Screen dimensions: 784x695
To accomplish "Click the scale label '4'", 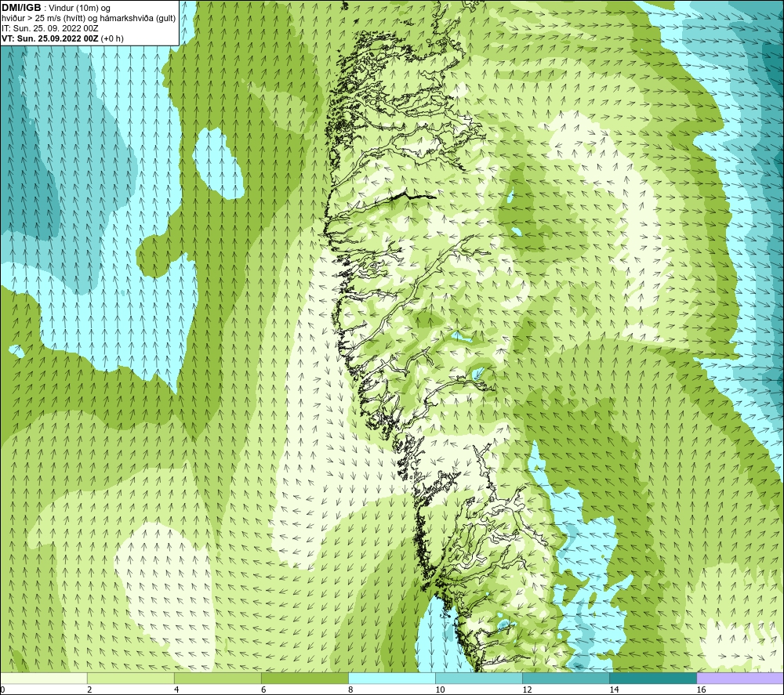I will click(176, 690).
